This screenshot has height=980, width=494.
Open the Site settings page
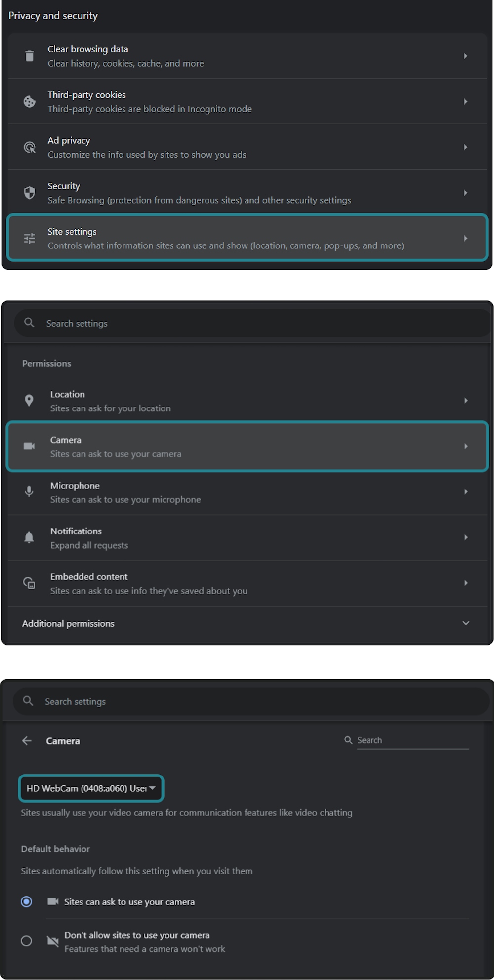247,238
